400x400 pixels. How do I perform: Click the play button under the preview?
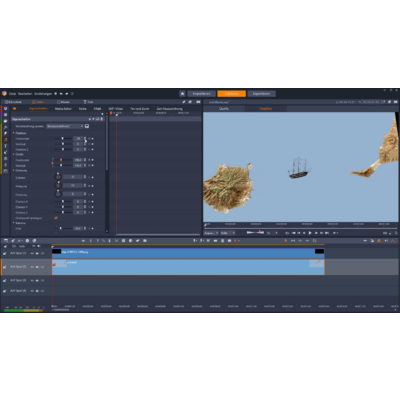310,233
